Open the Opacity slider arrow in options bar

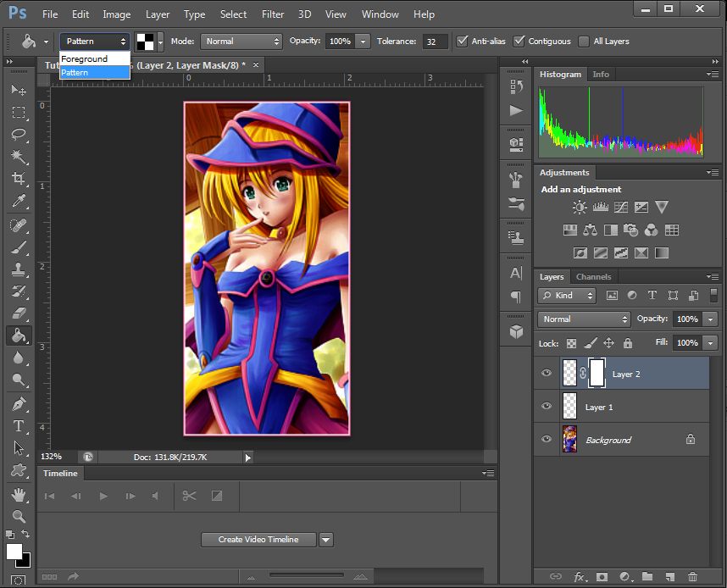[x=363, y=42]
